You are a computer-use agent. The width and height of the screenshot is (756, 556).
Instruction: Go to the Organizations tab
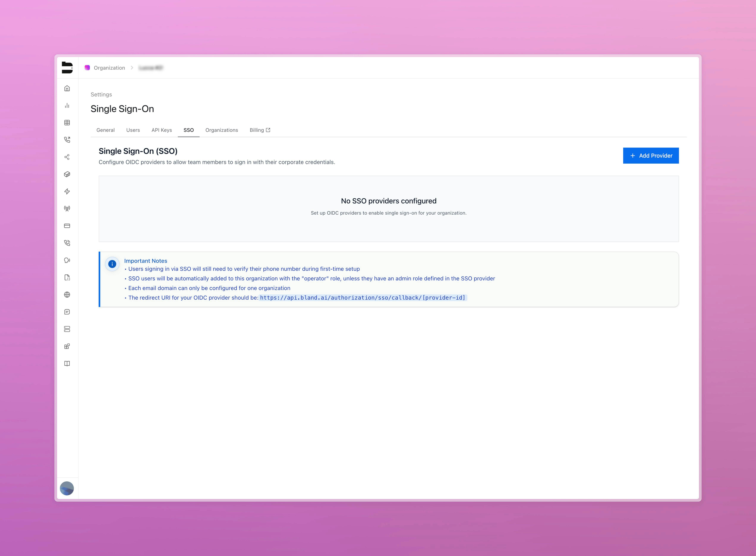coord(222,130)
